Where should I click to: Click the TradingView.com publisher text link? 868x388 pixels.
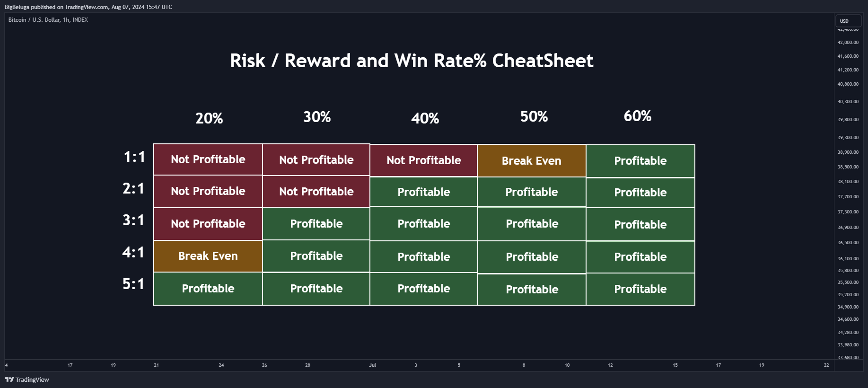point(87,7)
